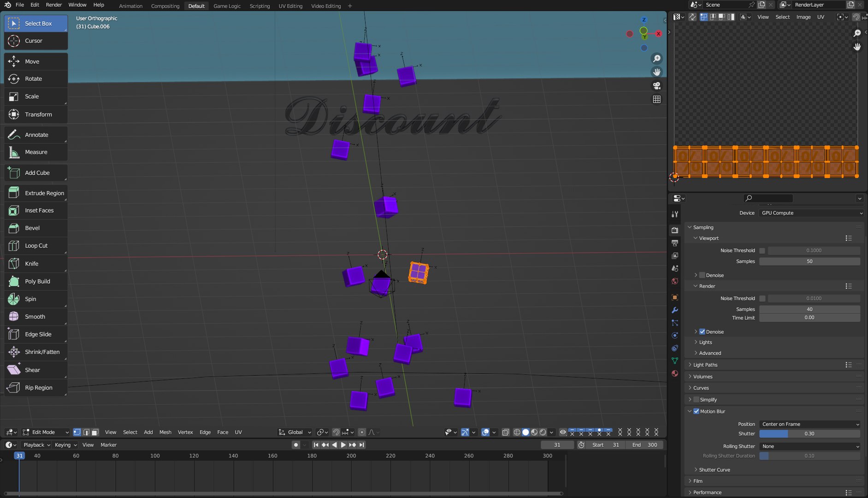
Task: Open the Rolling Shutter None dropdown
Action: [810, 446]
